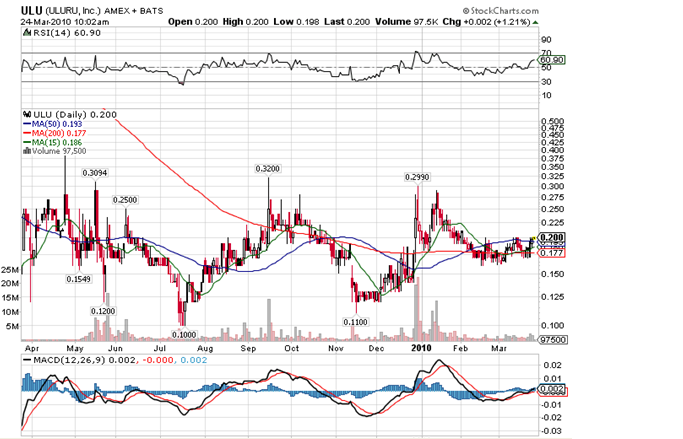The height and width of the screenshot is (439, 683).
Task: Click the High 0.200 value
Action: pyautogui.click(x=245, y=22)
